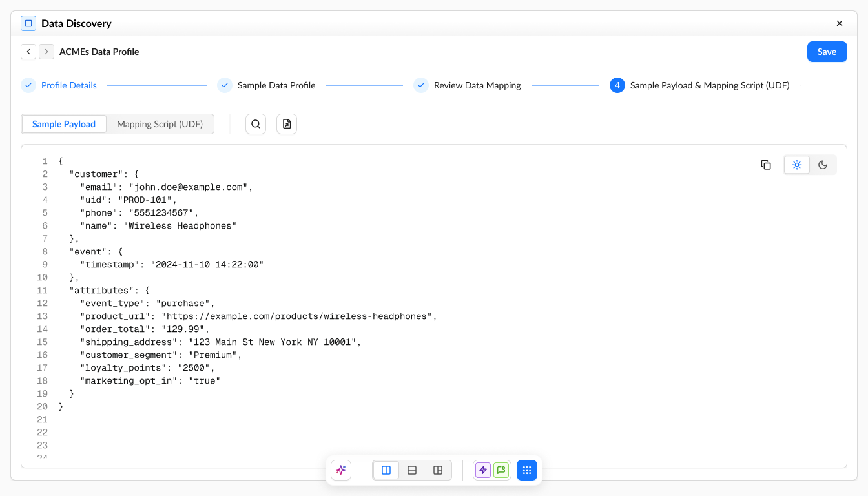Select the sidebar panel layout icon
868x496 pixels.
click(x=438, y=470)
